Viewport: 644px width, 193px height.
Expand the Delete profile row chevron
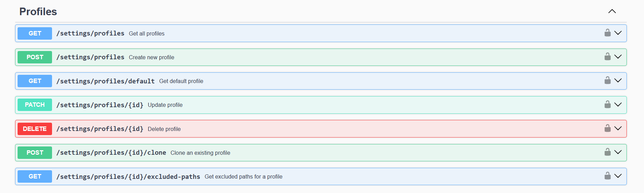click(x=618, y=129)
